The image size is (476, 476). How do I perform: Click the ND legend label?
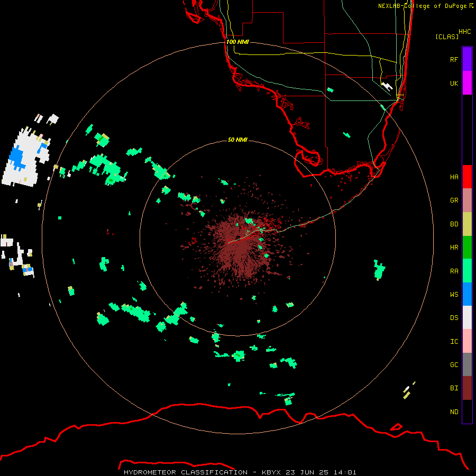[454, 411]
